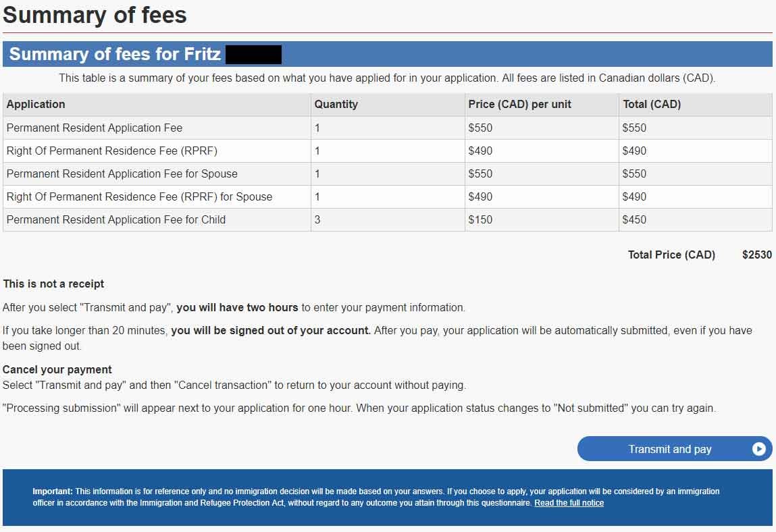This screenshot has width=776, height=532.
Task: Click the Price (CAD) per unit header
Action: (x=519, y=104)
